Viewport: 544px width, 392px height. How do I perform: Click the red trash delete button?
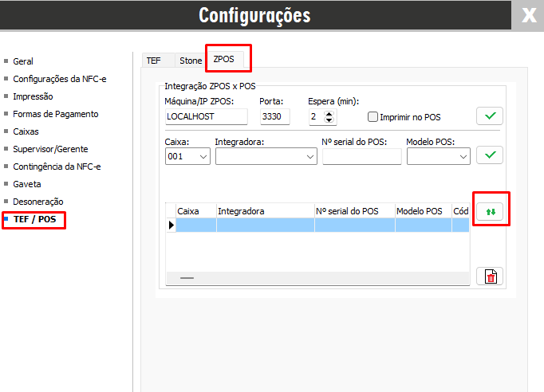(x=490, y=276)
